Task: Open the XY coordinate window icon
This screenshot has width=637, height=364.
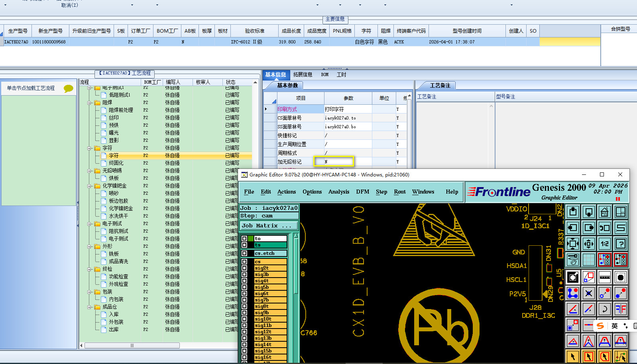Action: click(x=621, y=212)
